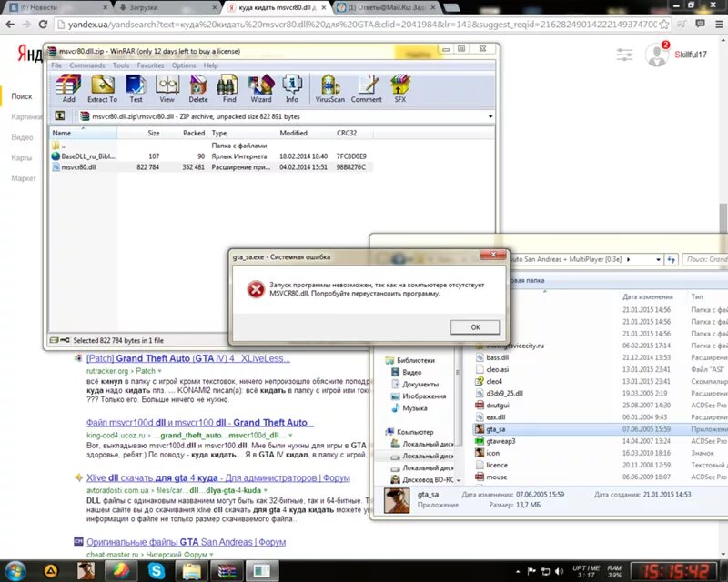Switch to Загрузки browser tab
Viewport: 728px width, 582px height.
click(167, 7)
